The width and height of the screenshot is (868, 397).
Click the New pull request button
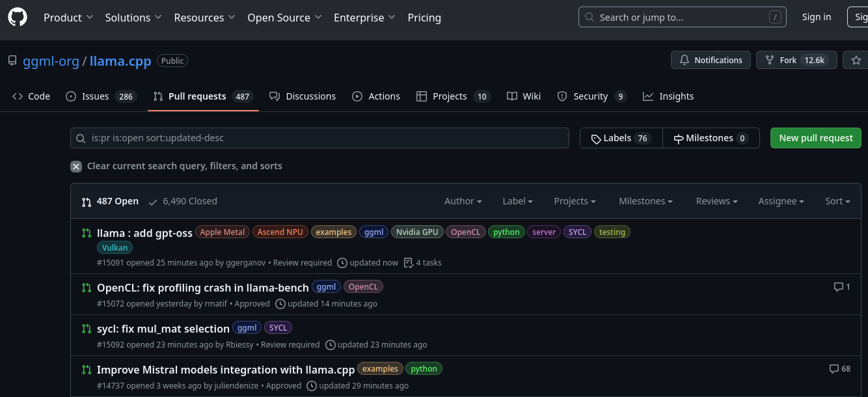pos(816,138)
